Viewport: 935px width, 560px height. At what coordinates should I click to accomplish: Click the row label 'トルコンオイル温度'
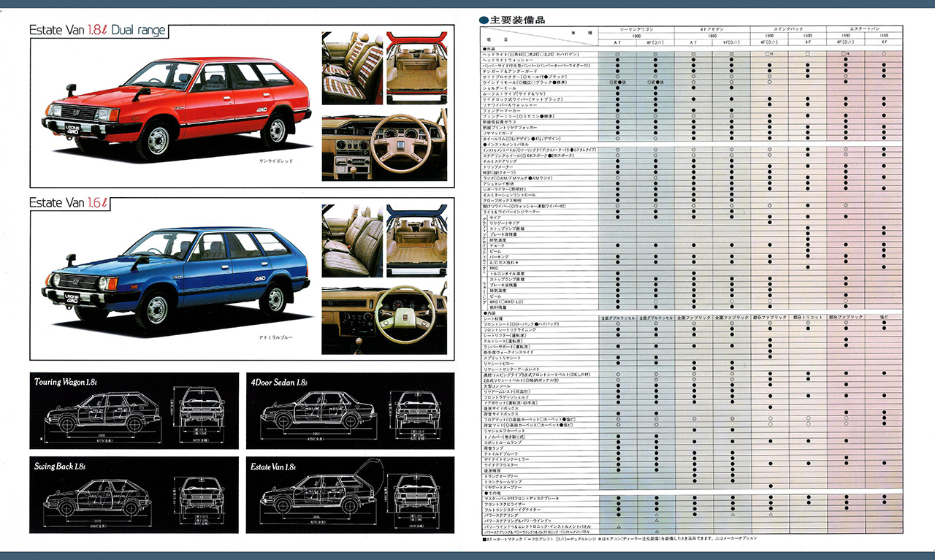pyautogui.click(x=508, y=273)
